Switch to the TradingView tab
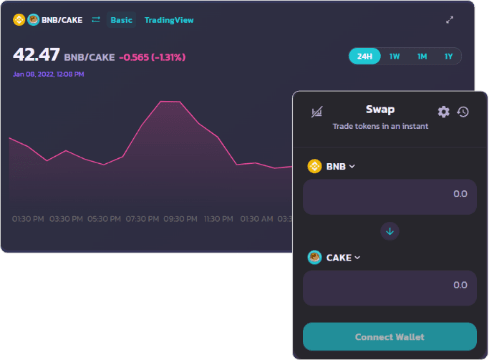This screenshot has height=360, width=489. click(x=169, y=20)
